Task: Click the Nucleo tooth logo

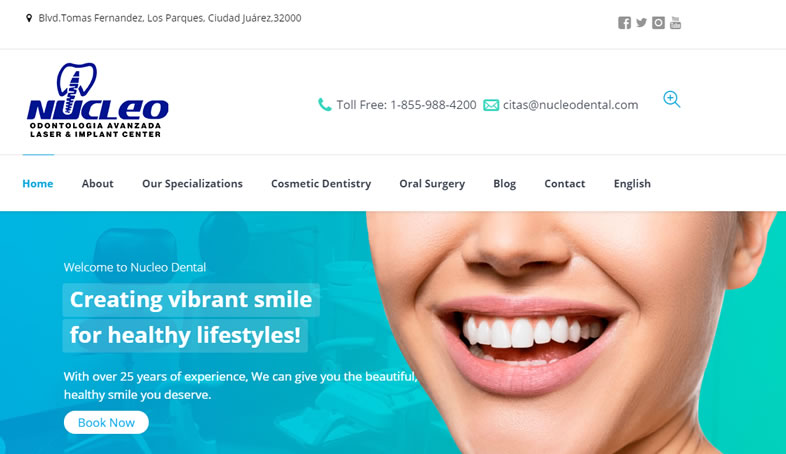Action: point(98,100)
